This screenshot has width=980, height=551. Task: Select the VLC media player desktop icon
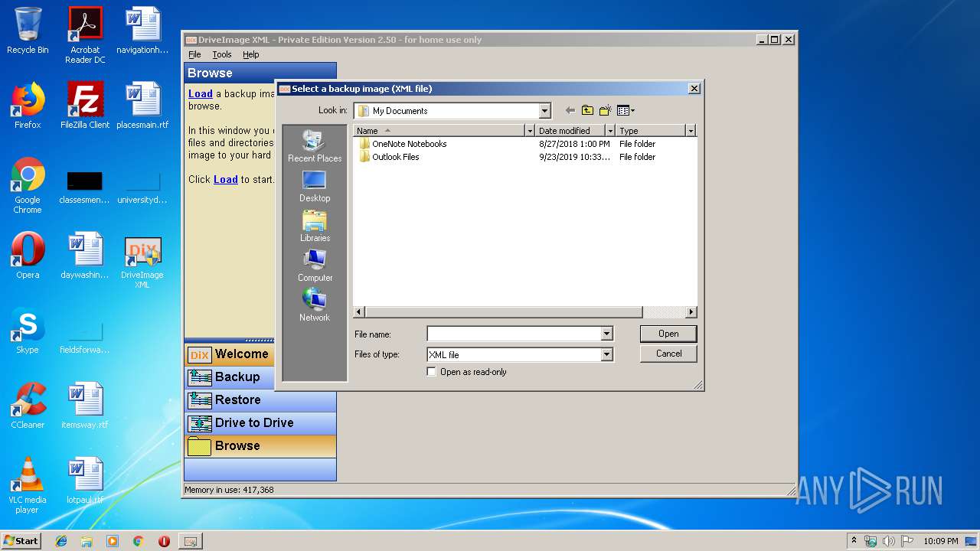pyautogui.click(x=28, y=485)
